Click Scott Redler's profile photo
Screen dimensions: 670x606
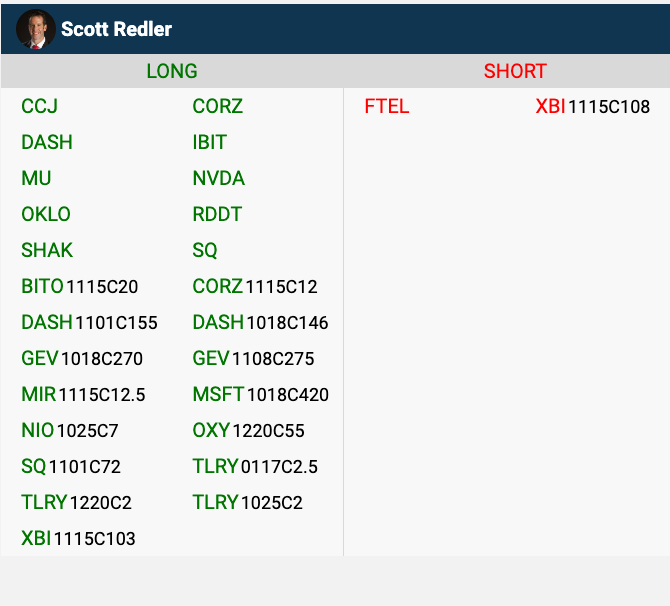tap(35, 29)
